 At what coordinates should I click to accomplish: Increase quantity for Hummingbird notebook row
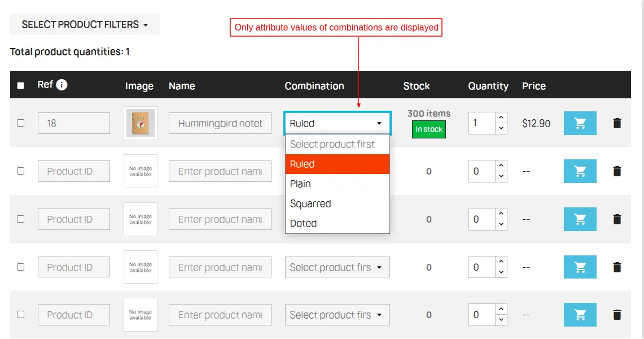tap(501, 118)
